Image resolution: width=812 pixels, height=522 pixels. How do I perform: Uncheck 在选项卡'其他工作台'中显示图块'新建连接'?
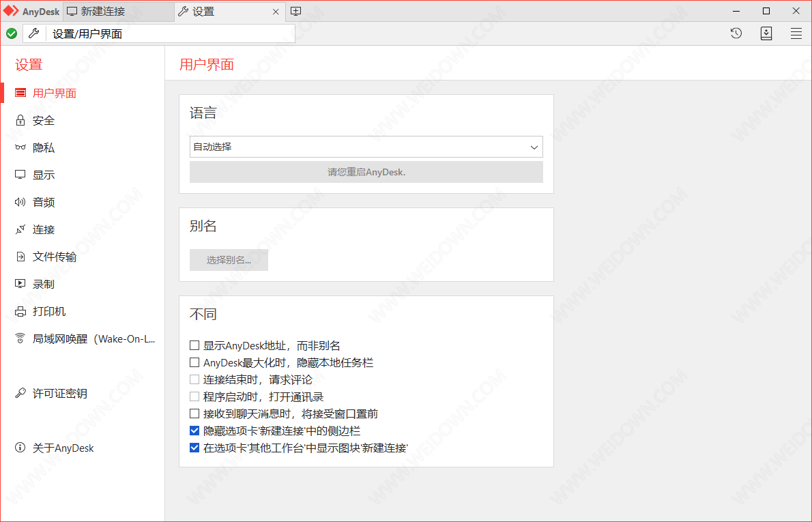[x=194, y=448]
